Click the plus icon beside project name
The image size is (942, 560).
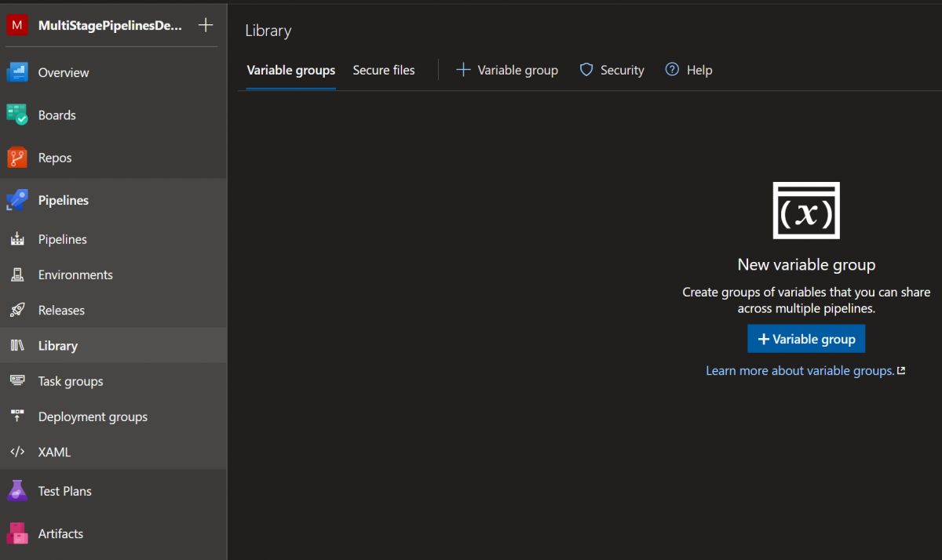[206, 25]
